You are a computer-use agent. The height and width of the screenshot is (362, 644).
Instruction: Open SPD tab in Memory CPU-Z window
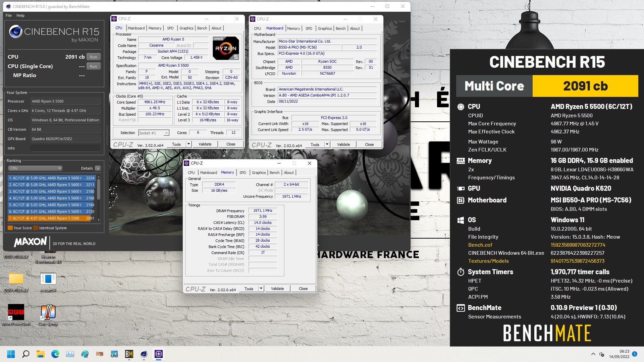click(x=243, y=173)
